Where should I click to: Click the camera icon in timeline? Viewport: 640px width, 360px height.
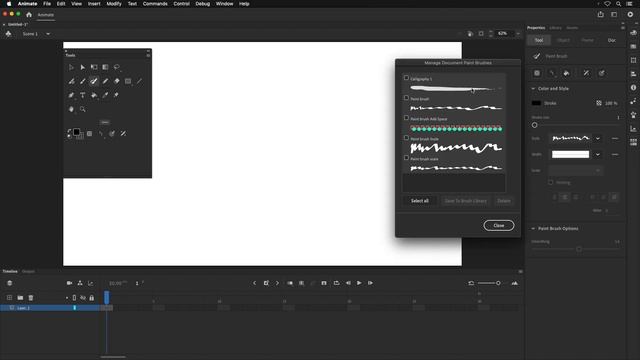coord(69,283)
